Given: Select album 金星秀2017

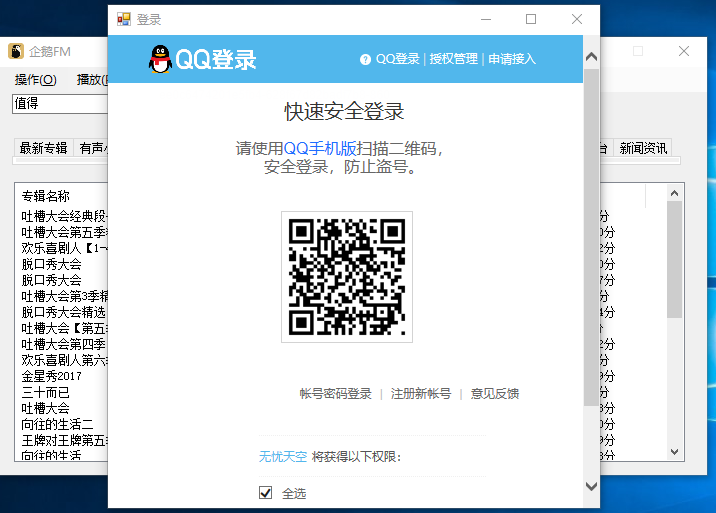Looking at the screenshot, I should 51,376.
